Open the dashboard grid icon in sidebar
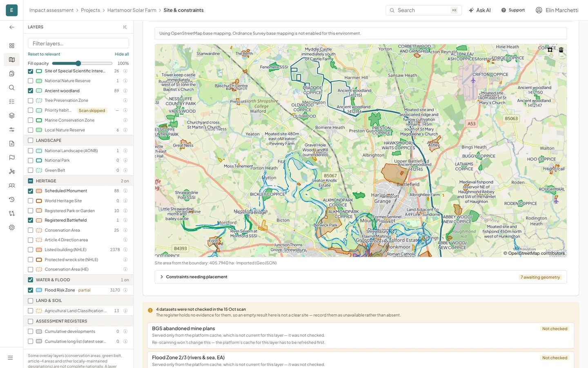The image size is (588, 368). (x=12, y=46)
